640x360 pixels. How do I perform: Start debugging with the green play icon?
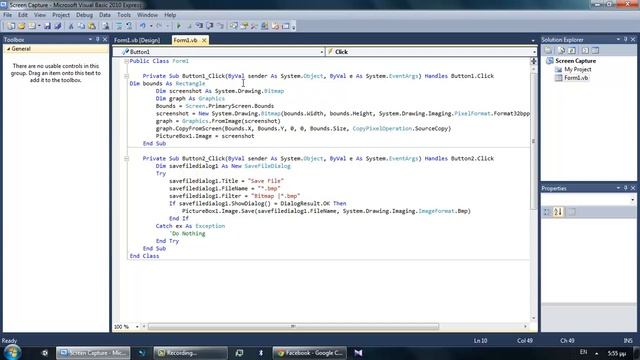(178, 26)
